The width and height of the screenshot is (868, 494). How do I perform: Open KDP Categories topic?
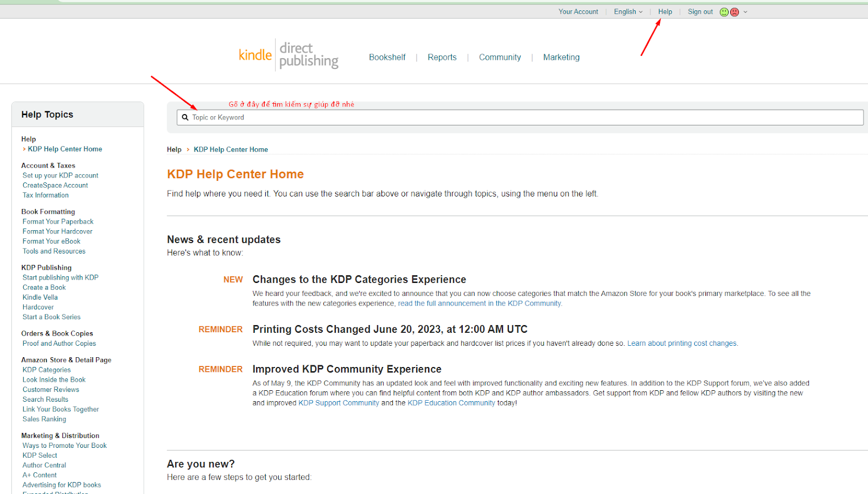pyautogui.click(x=47, y=370)
